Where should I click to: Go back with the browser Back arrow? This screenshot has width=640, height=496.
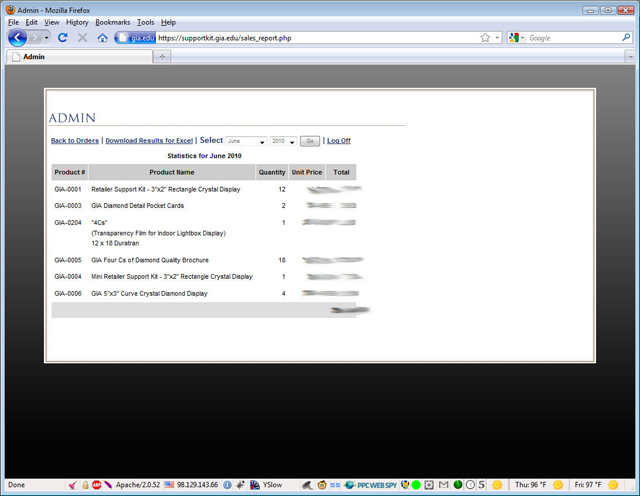point(17,38)
